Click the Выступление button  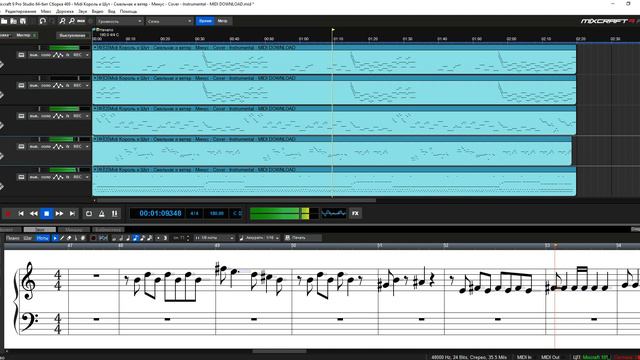[x=72, y=36]
